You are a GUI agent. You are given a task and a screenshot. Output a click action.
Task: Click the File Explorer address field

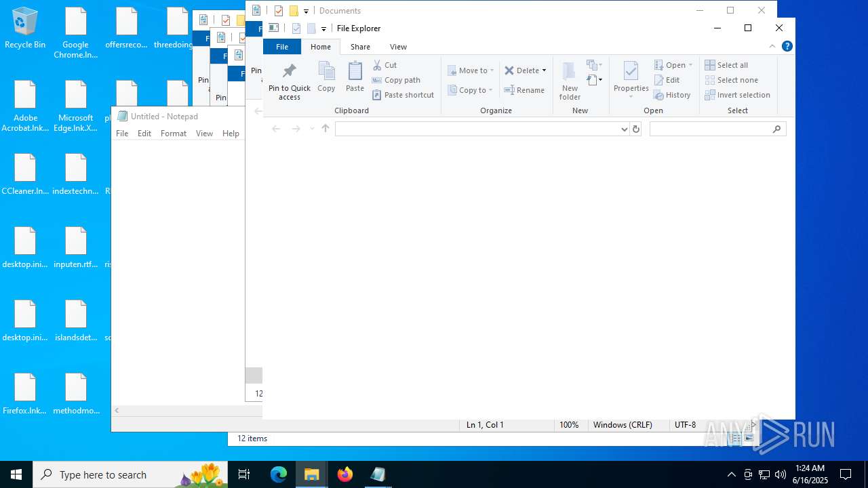[x=477, y=129]
